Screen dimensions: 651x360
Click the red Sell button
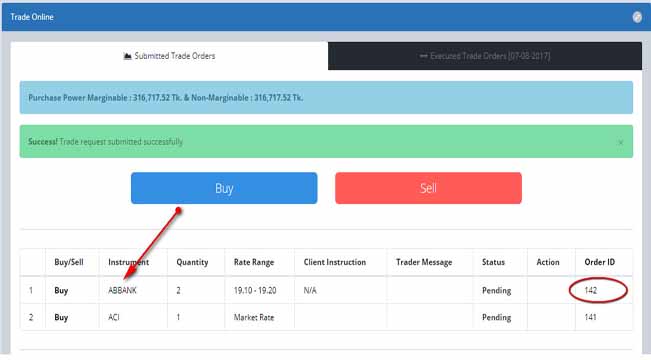(x=428, y=188)
